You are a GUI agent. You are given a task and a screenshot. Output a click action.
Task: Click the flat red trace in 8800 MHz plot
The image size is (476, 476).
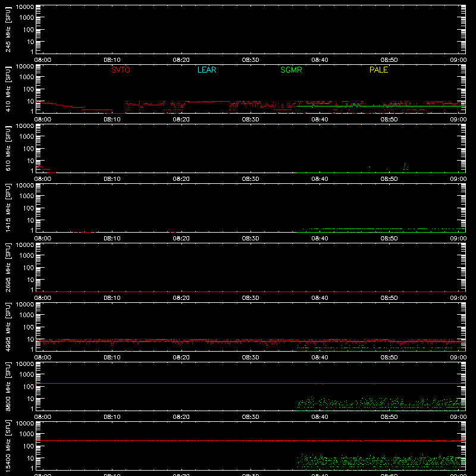click(x=250, y=384)
